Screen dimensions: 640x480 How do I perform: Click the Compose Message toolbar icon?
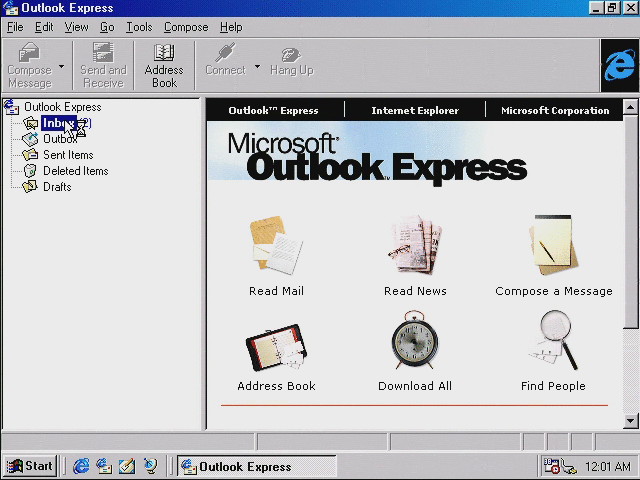pyautogui.click(x=29, y=53)
